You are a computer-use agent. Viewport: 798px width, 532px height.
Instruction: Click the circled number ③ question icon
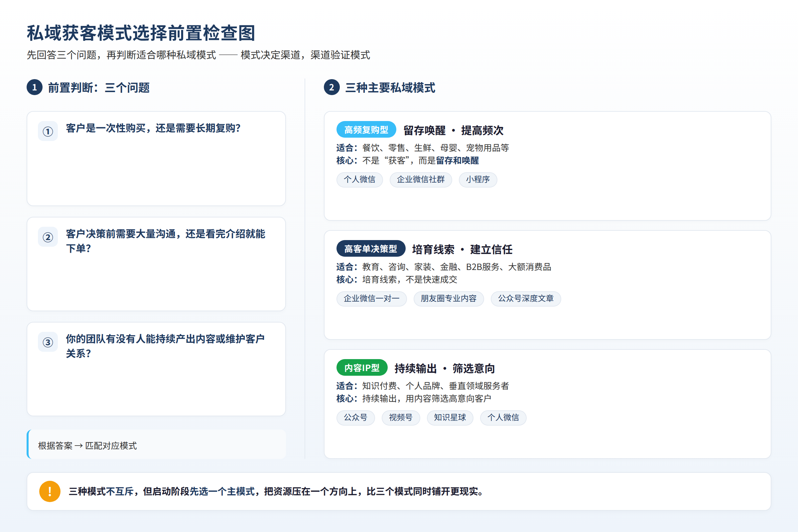point(48,342)
